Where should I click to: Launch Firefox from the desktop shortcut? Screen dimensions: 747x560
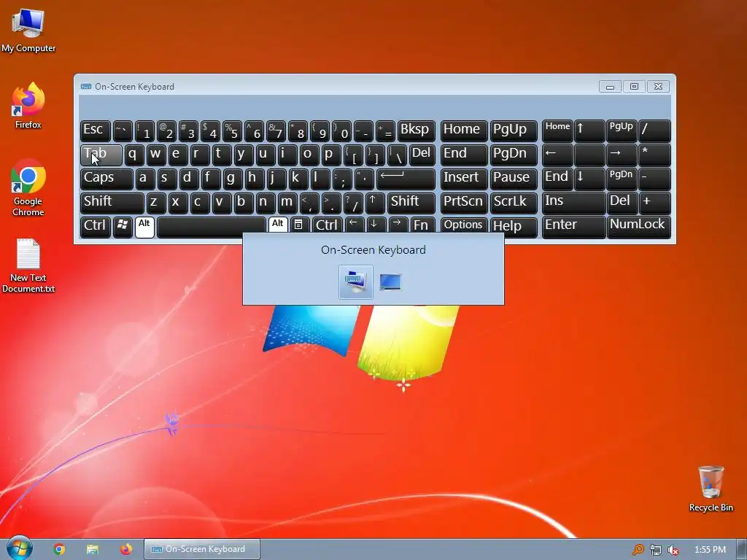pos(28,106)
